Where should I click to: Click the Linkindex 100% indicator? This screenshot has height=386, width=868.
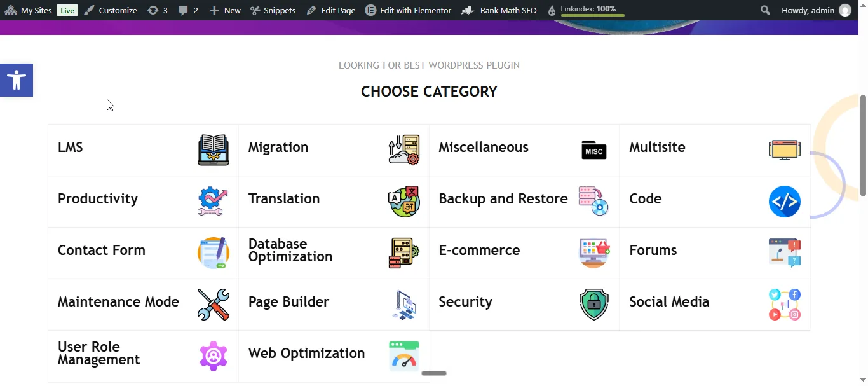click(x=585, y=10)
